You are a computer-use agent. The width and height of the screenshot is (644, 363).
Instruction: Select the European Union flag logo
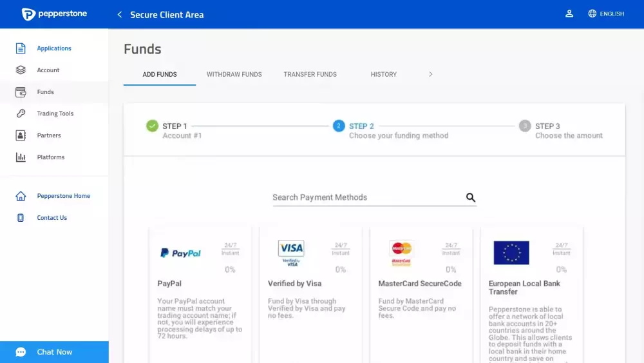tap(511, 253)
